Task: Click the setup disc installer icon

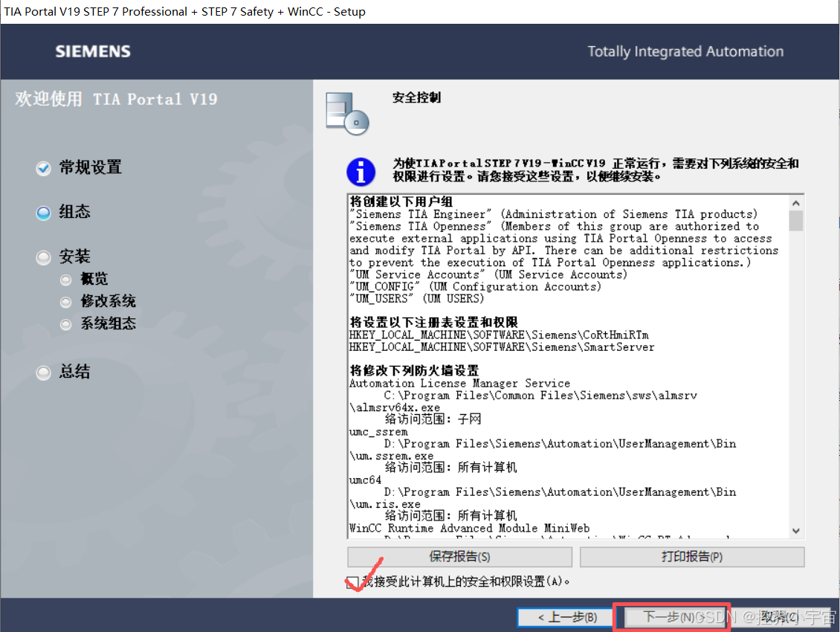Action: (347, 114)
